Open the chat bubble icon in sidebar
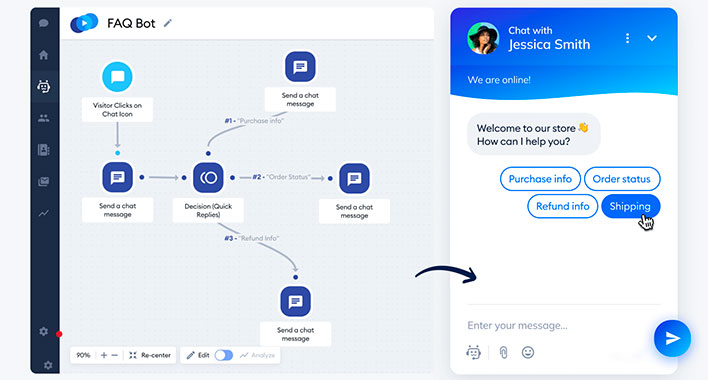 click(44, 23)
